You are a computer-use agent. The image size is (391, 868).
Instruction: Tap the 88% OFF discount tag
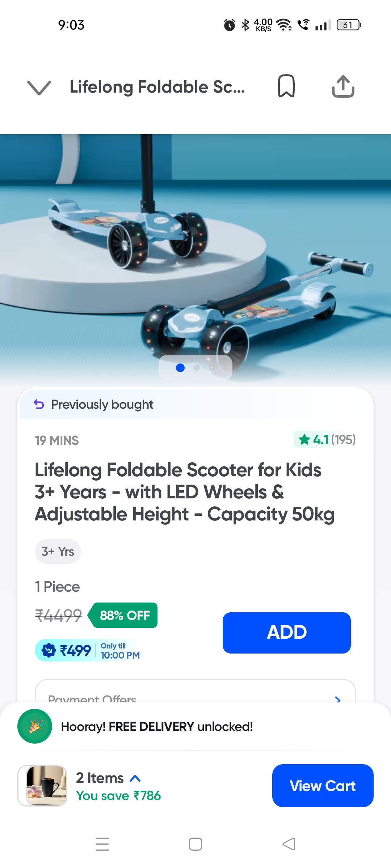pos(124,615)
